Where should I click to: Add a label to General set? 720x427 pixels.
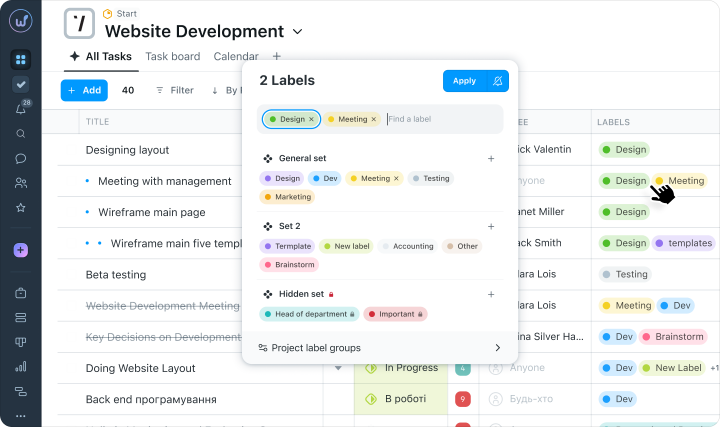click(x=491, y=158)
